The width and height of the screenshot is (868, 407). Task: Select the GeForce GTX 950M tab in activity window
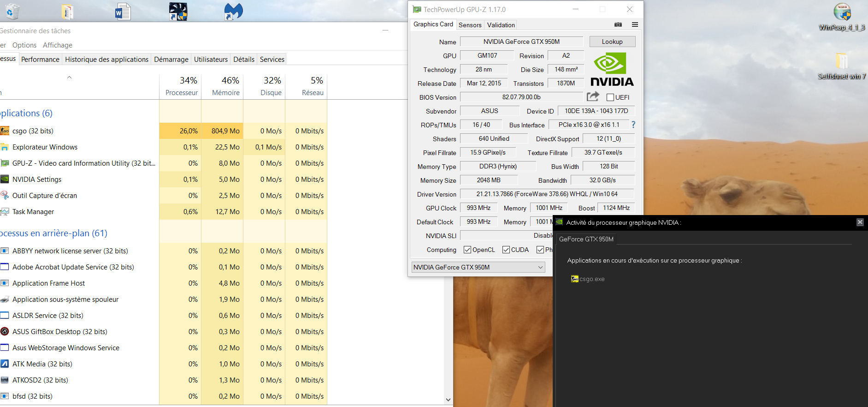pyautogui.click(x=586, y=239)
